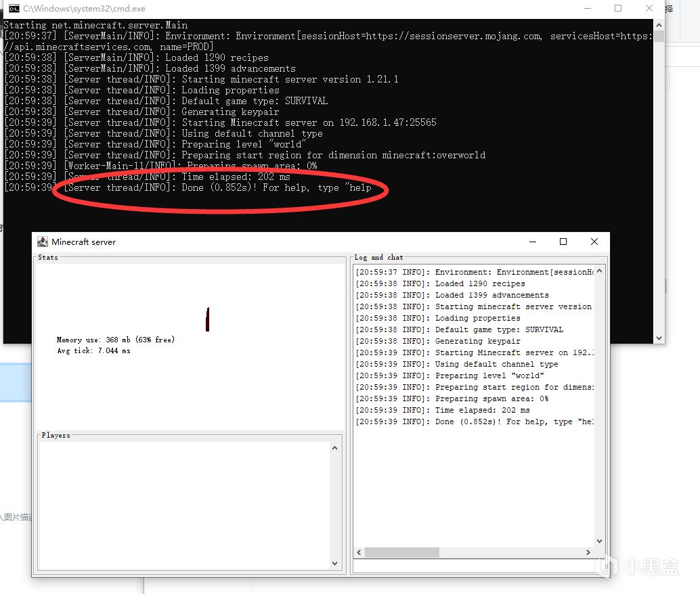
Task: Click the Log and chat scroll-down arrow
Action: coord(600,541)
